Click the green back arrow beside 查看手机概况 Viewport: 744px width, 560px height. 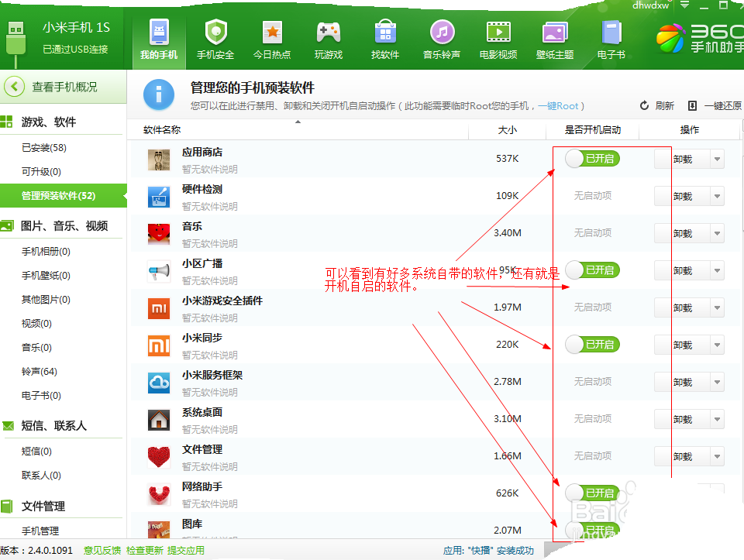(14, 87)
